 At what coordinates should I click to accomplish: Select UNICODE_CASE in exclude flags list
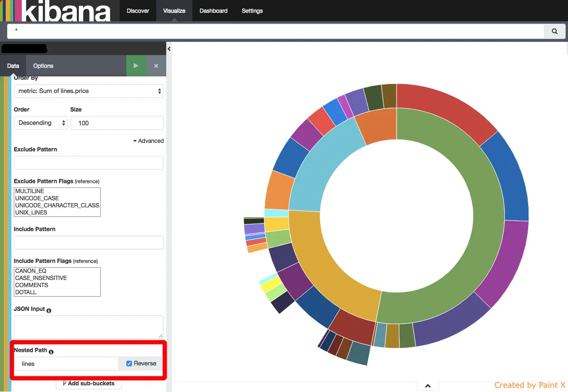57,198
